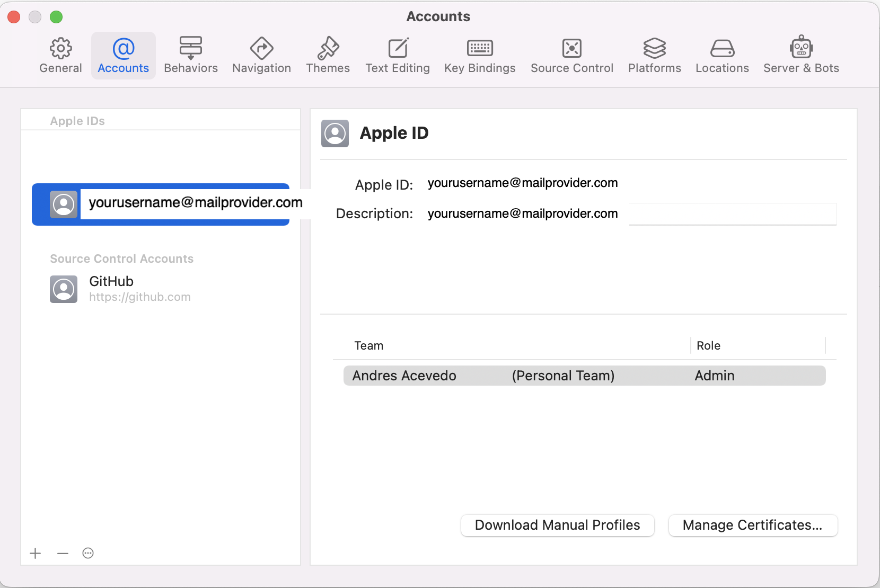The width and height of the screenshot is (880, 588).
Task: Minimize the Accounts preferences window
Action: click(x=35, y=17)
